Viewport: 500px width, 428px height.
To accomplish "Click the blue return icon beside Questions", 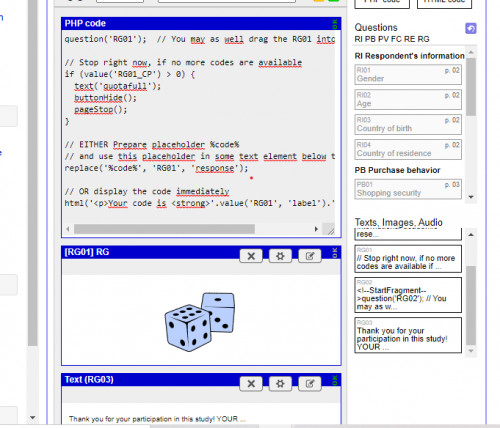I will click(x=471, y=29).
